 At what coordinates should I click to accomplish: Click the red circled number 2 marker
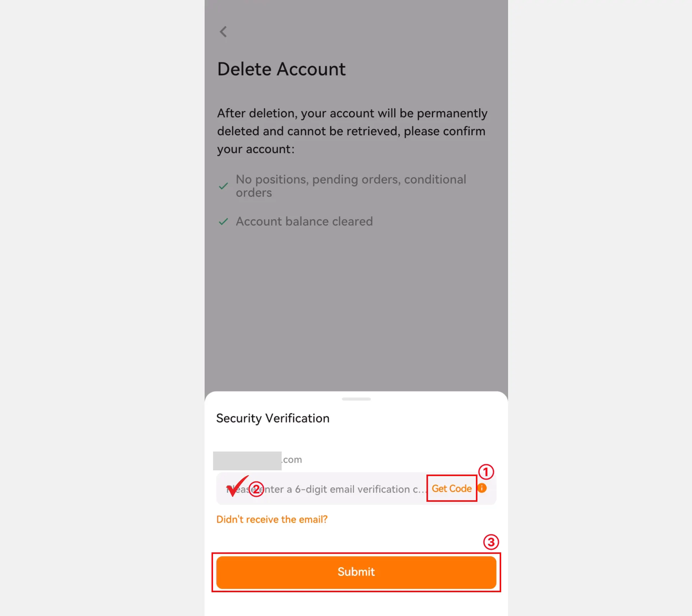coord(256,489)
